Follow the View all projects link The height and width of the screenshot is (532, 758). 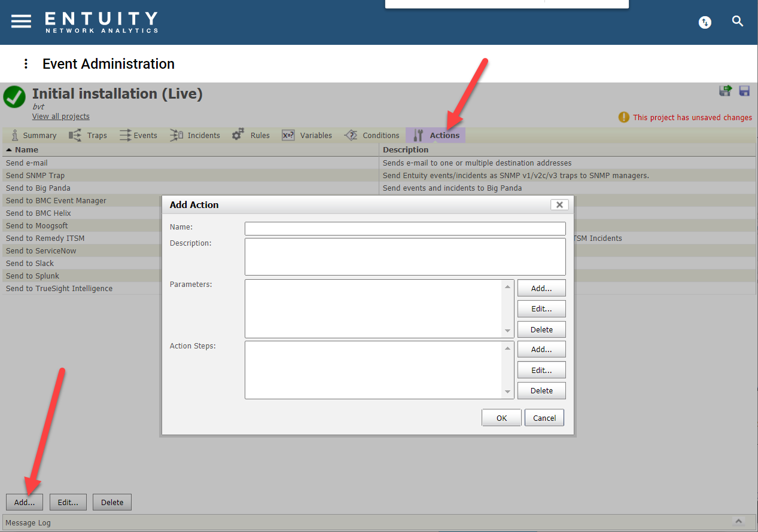click(x=61, y=117)
